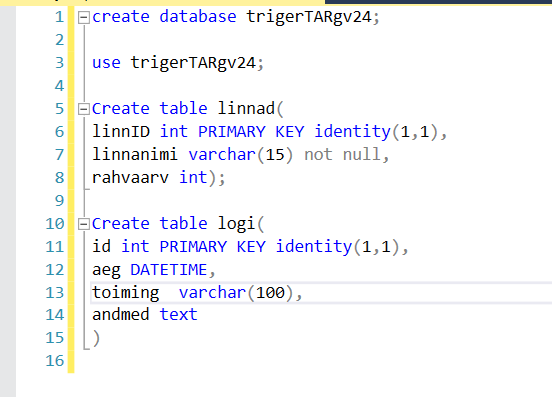Place cursor on rahvaarv column name
The width and height of the screenshot is (552, 397).
[x=130, y=178]
